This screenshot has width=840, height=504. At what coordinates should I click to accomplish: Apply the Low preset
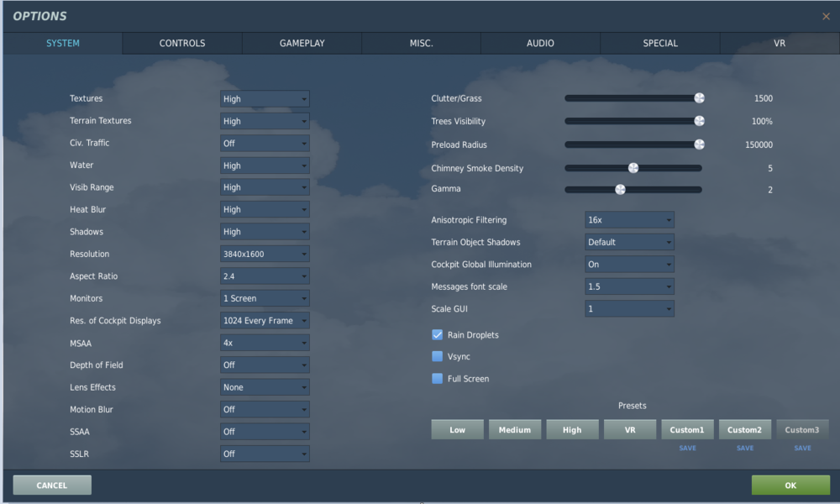458,429
